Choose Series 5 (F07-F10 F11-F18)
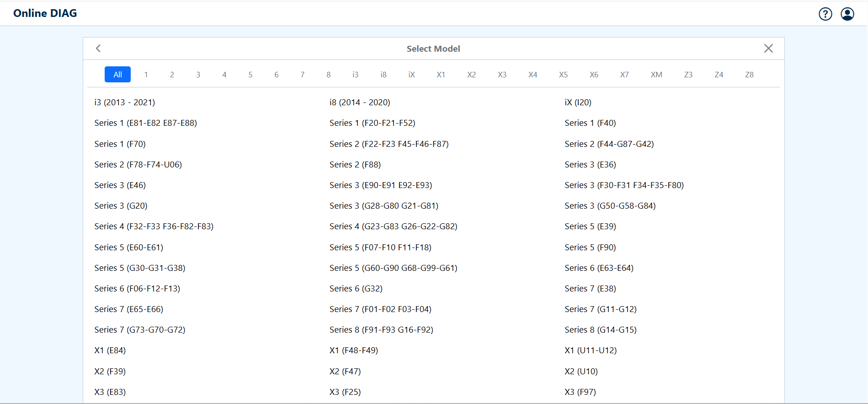Viewport: 868px width, 404px height. (x=380, y=248)
